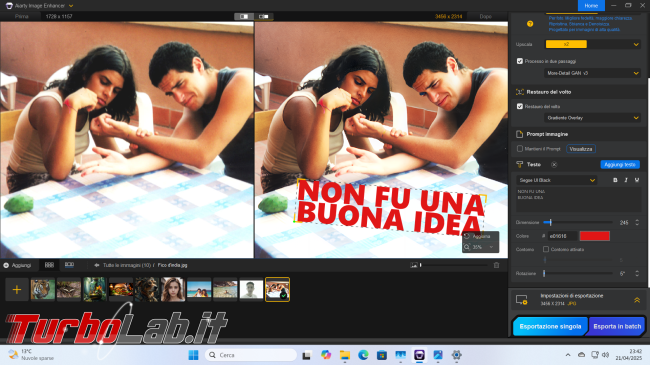The image size is (650, 365).
Task: Click the yellow help question mark icon
Action: tap(530, 24)
